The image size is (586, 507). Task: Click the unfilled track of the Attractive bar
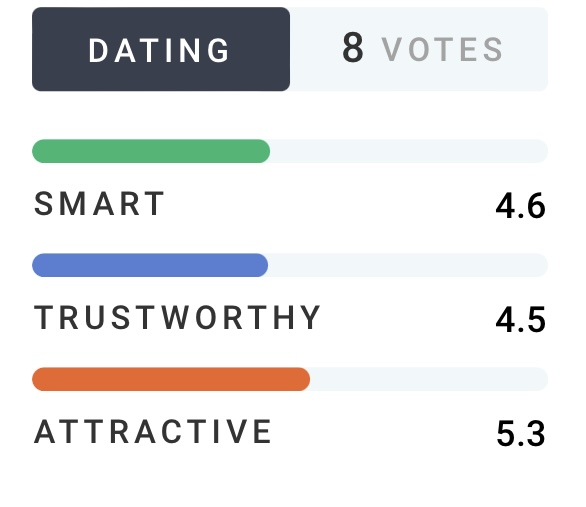pos(429,379)
